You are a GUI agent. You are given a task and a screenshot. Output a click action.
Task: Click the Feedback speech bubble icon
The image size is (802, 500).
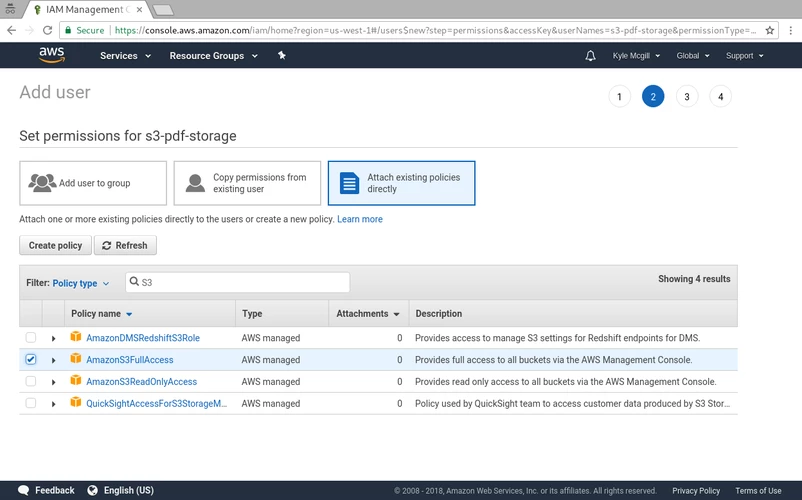click(24, 490)
